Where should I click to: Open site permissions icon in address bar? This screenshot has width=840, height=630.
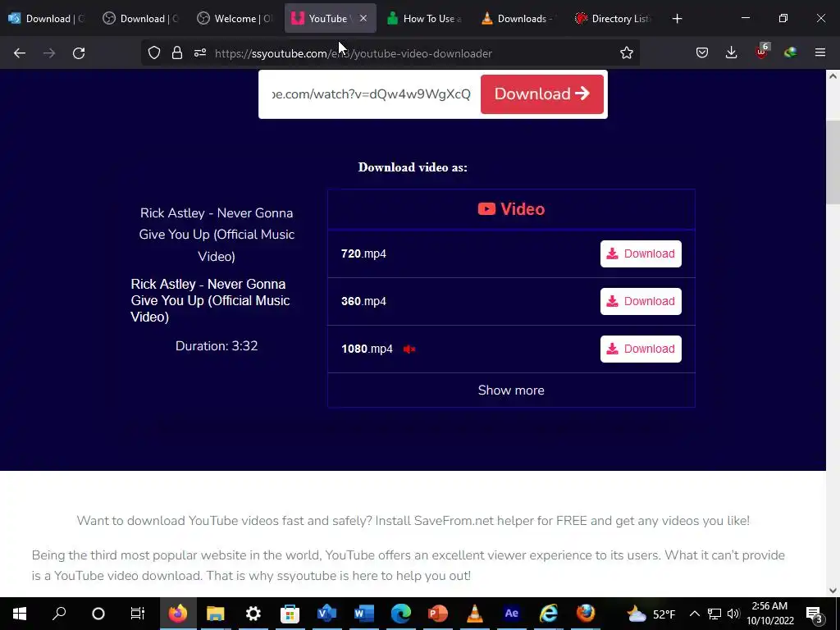pos(200,53)
